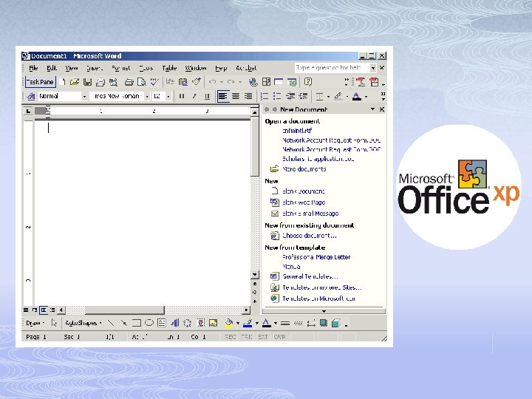Click the Insert Picture icon in Drawing toolbar
Image resolution: width=532 pixels, height=399 pixels.
click(x=213, y=323)
